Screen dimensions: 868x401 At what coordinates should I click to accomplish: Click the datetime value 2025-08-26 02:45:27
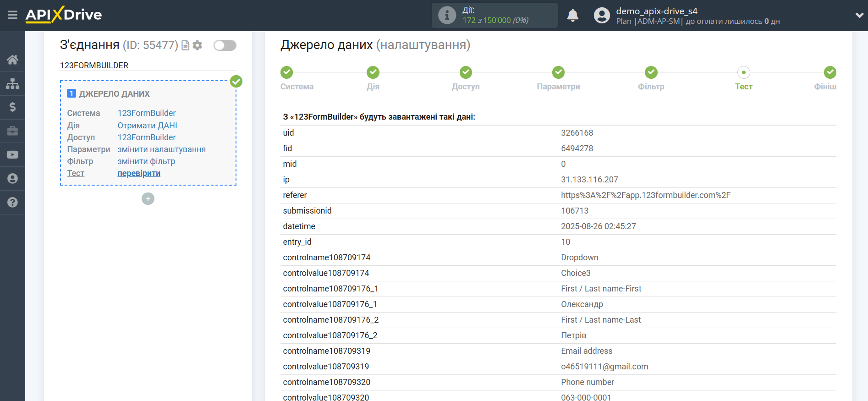coord(599,226)
